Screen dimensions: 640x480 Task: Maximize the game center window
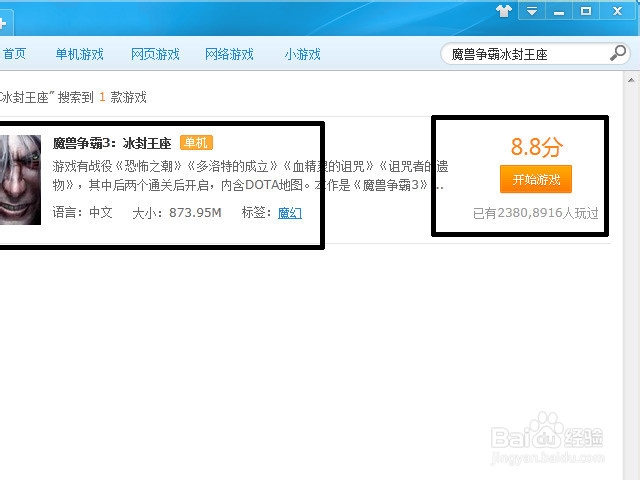pyautogui.click(x=586, y=11)
